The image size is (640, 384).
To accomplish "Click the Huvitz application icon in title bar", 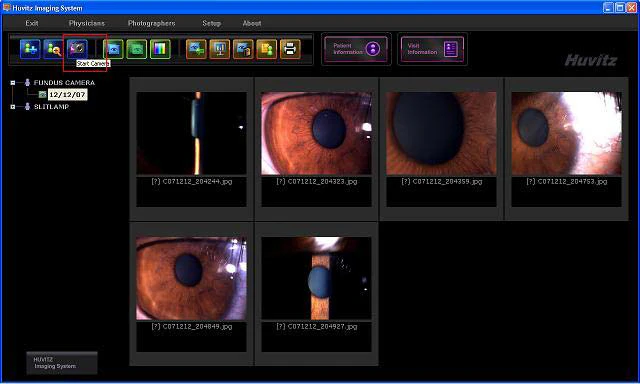I will pyautogui.click(x=6, y=7).
